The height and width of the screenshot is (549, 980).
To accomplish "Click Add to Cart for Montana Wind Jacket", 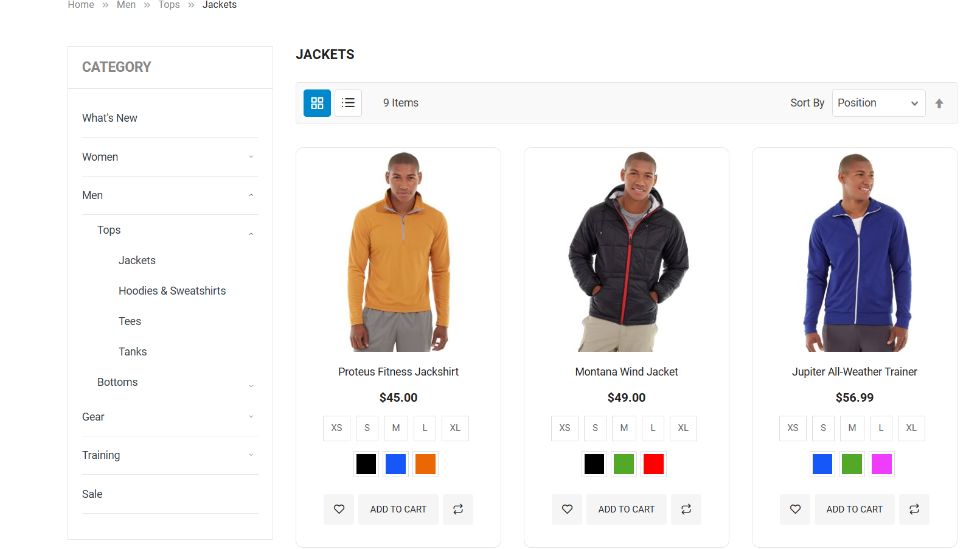I will point(626,509).
